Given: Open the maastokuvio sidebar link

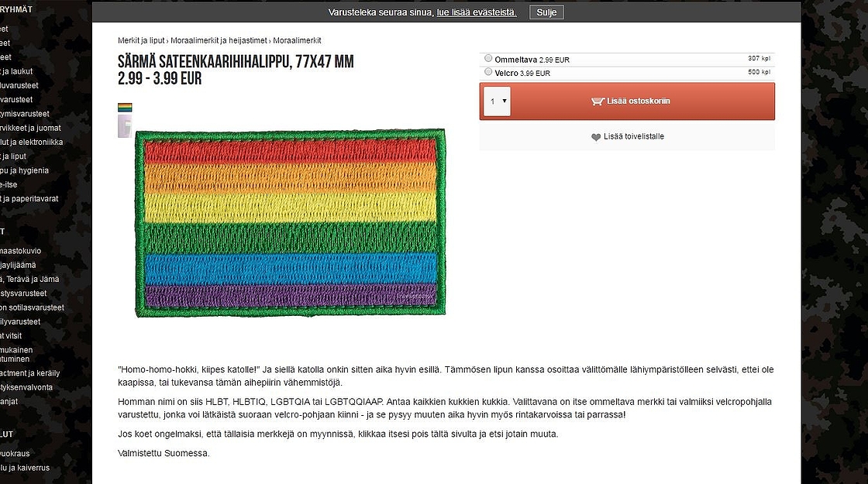Looking at the screenshot, I should tap(20, 251).
